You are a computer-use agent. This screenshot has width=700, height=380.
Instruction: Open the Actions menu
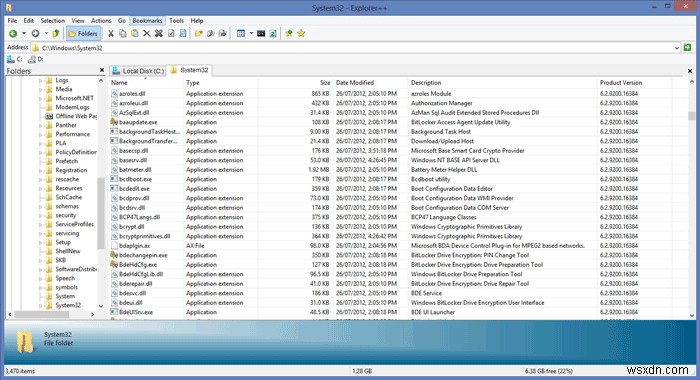(x=101, y=21)
